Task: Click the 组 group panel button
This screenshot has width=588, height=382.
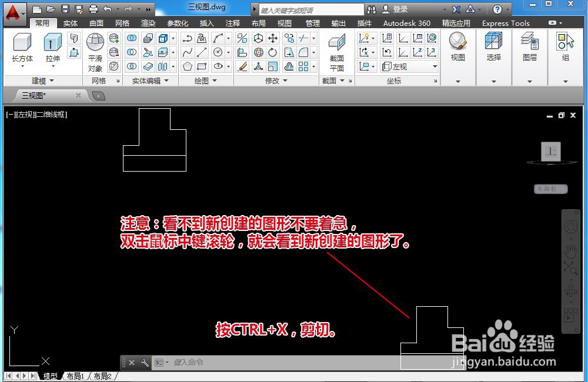Action: pyautogui.click(x=566, y=47)
